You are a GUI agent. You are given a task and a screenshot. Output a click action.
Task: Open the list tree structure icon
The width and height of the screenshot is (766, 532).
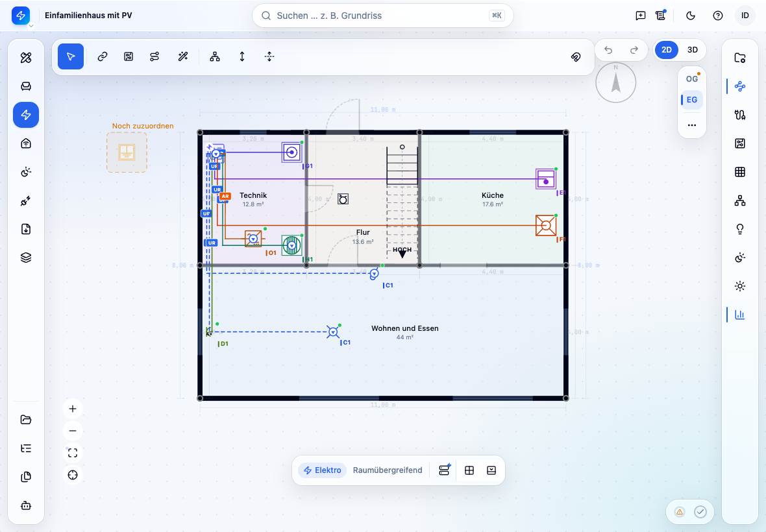coord(26,448)
